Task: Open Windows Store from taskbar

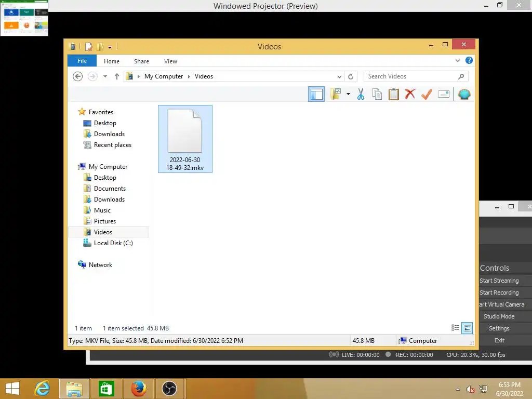Action: [106, 389]
